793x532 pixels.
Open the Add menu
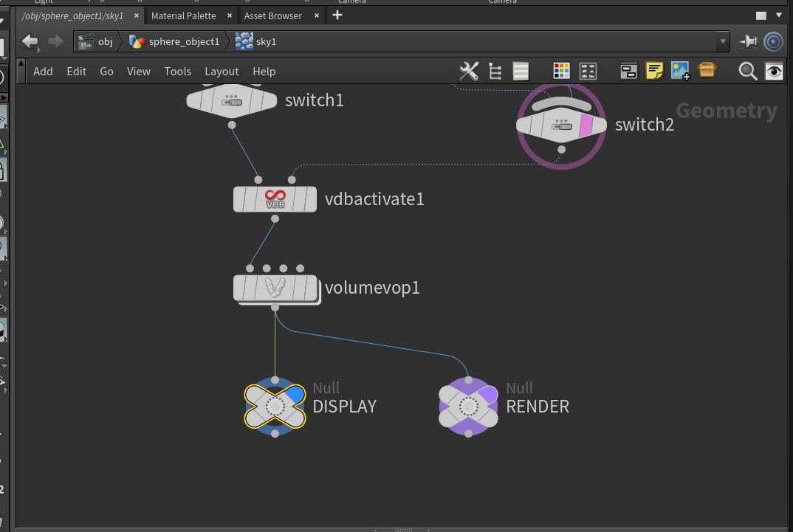[x=43, y=72]
